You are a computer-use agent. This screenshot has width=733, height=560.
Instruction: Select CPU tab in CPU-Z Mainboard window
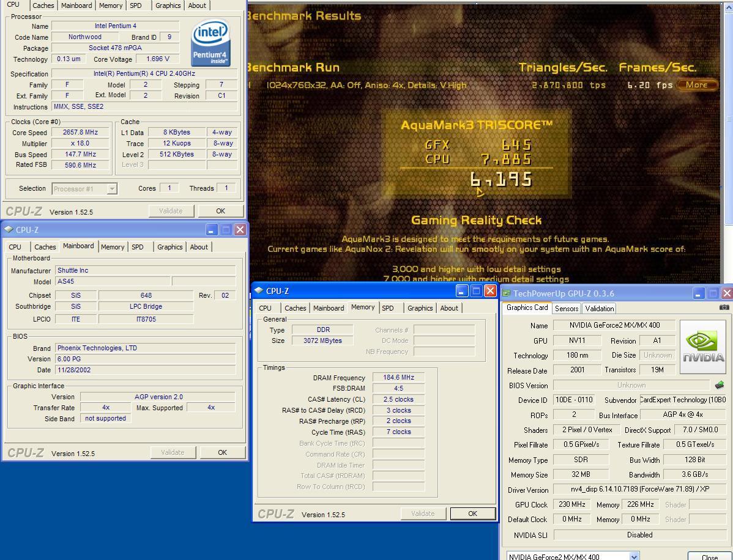(x=15, y=246)
